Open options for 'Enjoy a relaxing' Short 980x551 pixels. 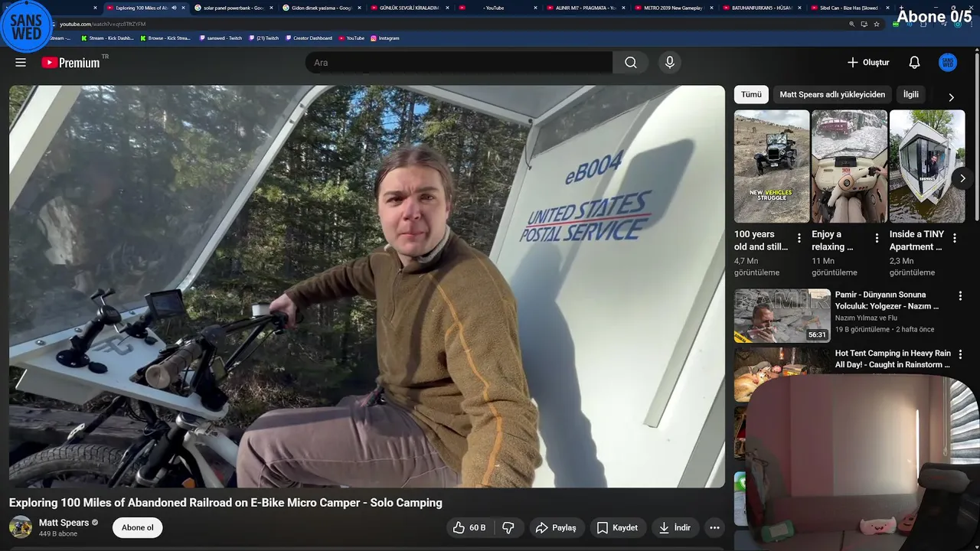877,238
